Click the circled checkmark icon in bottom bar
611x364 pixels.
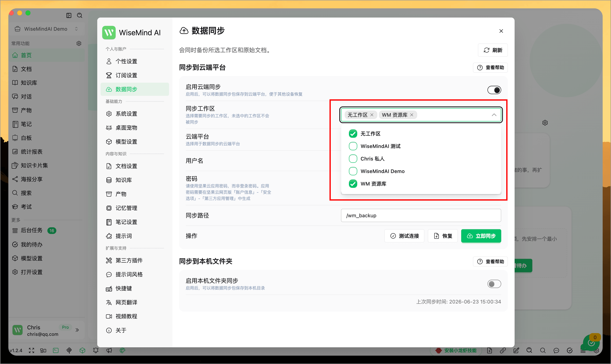tap(569, 350)
